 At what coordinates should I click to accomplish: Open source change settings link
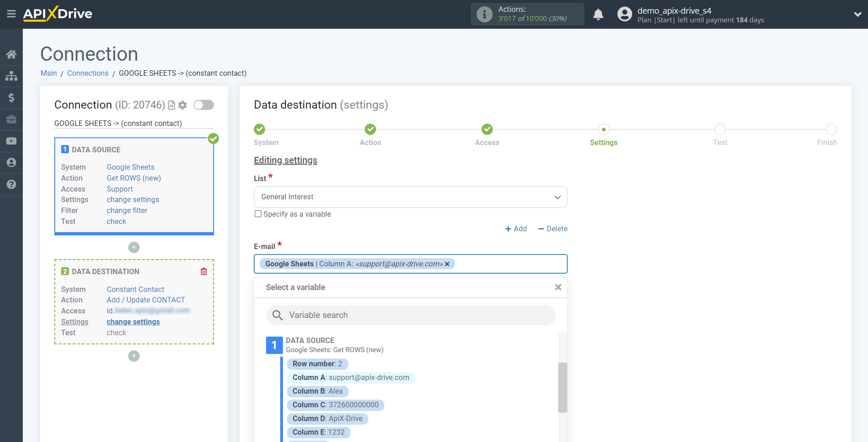tap(133, 200)
